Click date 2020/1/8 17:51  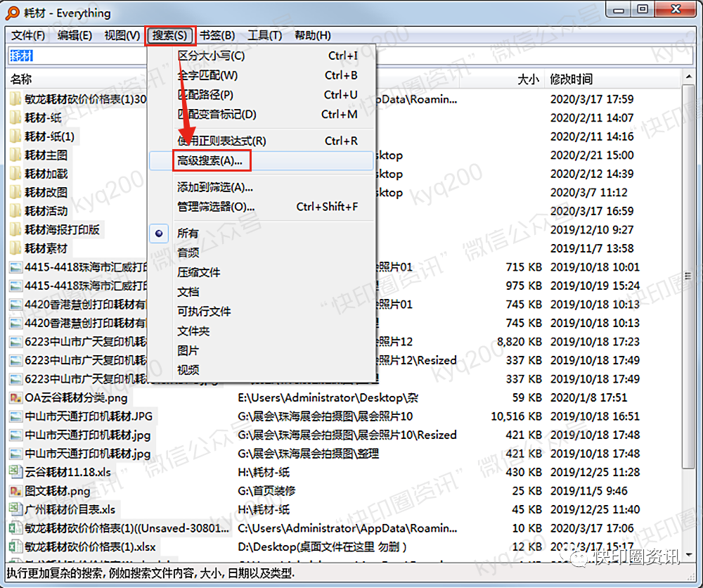click(588, 398)
